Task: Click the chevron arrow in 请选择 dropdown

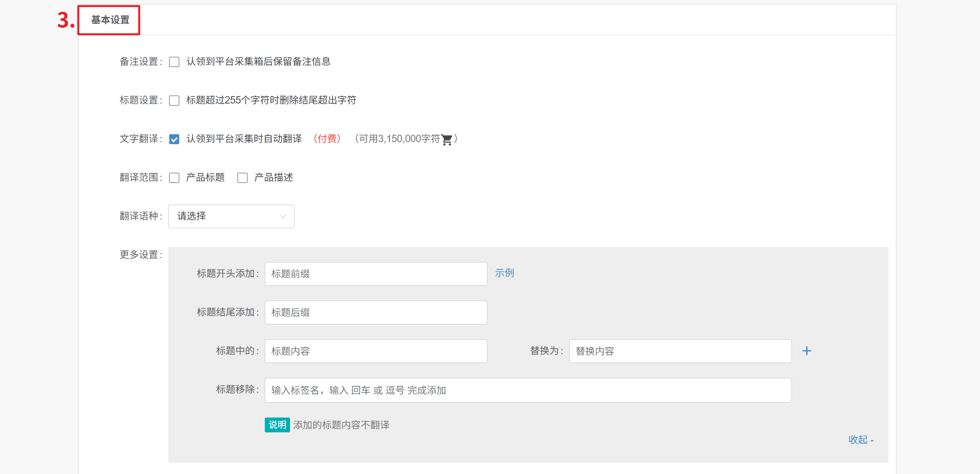Action: [283, 216]
